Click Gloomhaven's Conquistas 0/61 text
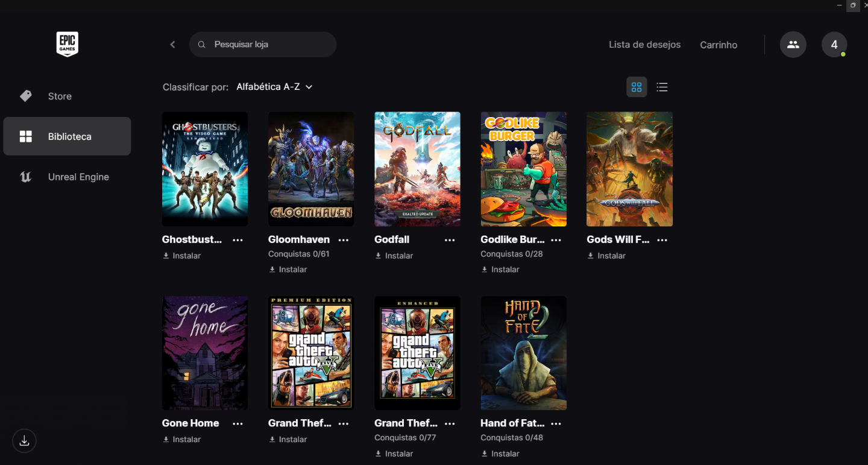The image size is (868, 465). (x=299, y=254)
